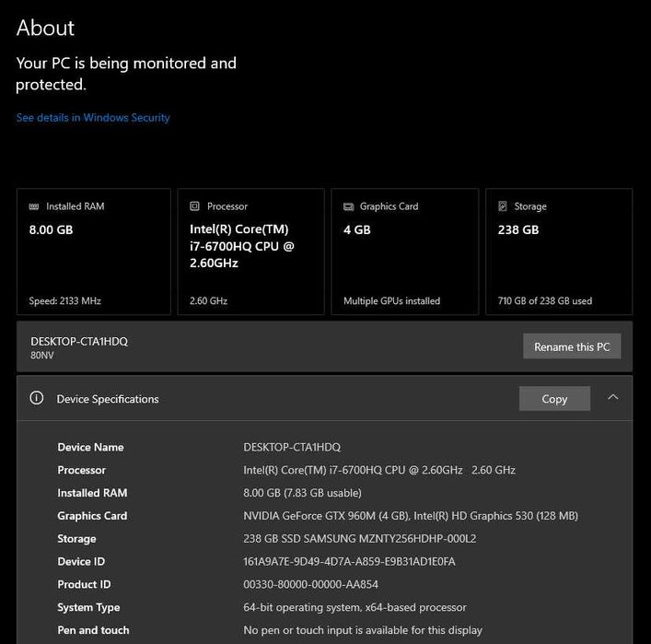Select Product ID value 00330-80000-00000-AA854
Screen dimensions: 651x644
pyautogui.click(x=310, y=585)
